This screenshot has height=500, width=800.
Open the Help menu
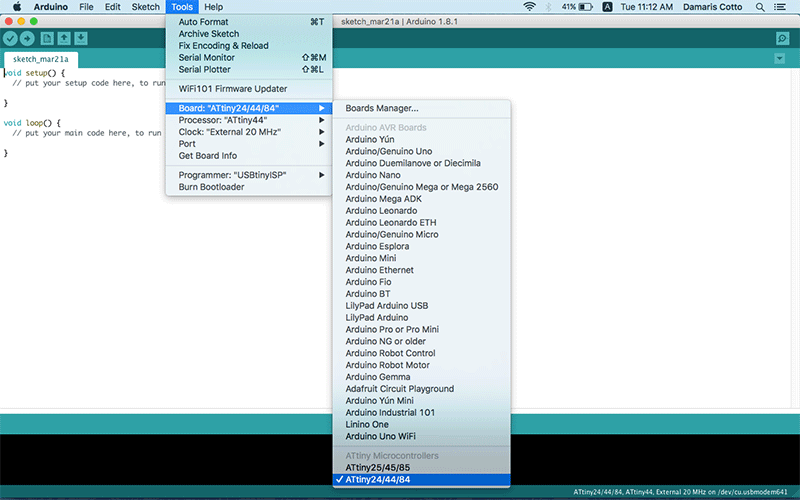[213, 7]
